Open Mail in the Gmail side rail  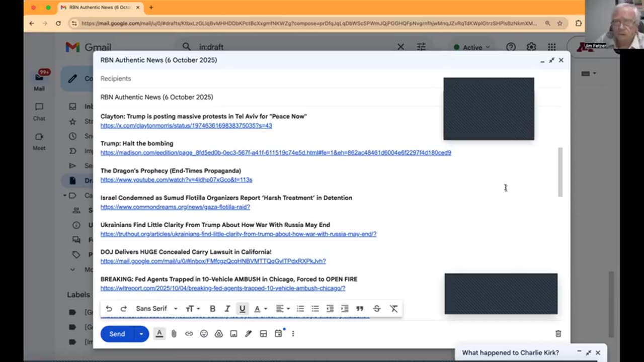[39, 80]
